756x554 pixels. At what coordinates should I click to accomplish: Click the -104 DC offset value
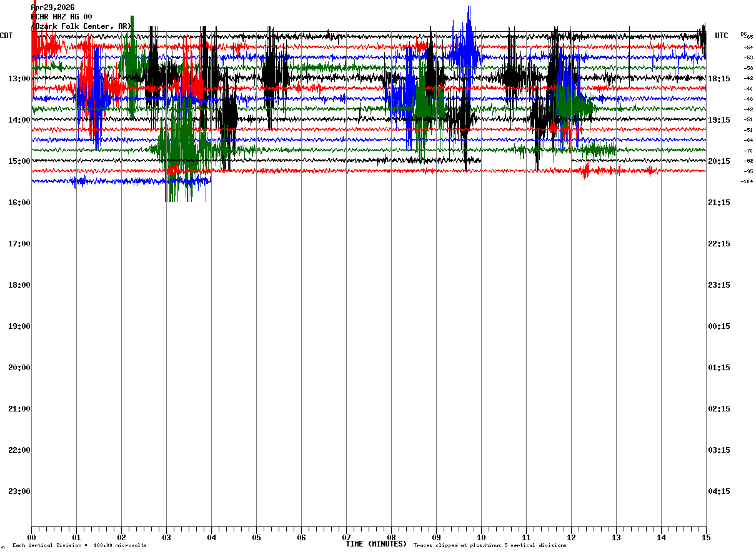pyautogui.click(x=747, y=181)
